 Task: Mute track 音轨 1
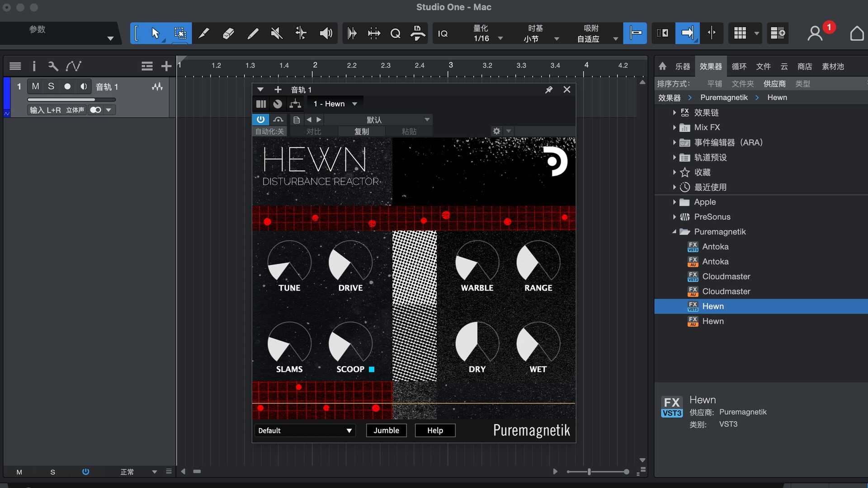pyautogui.click(x=35, y=86)
